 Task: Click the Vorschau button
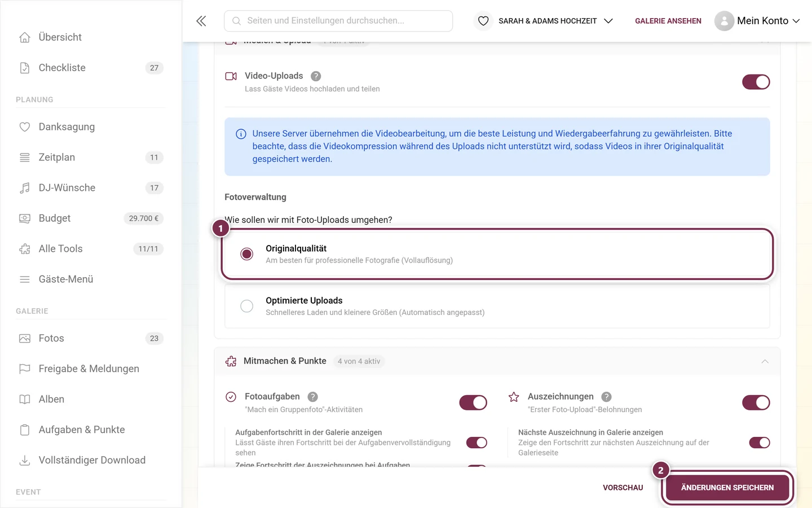pos(623,488)
